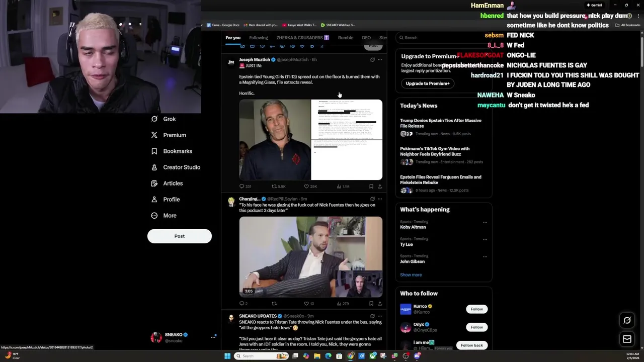Click the Upgrade to Premium+ button
The width and height of the screenshot is (644, 362).
pos(428,83)
